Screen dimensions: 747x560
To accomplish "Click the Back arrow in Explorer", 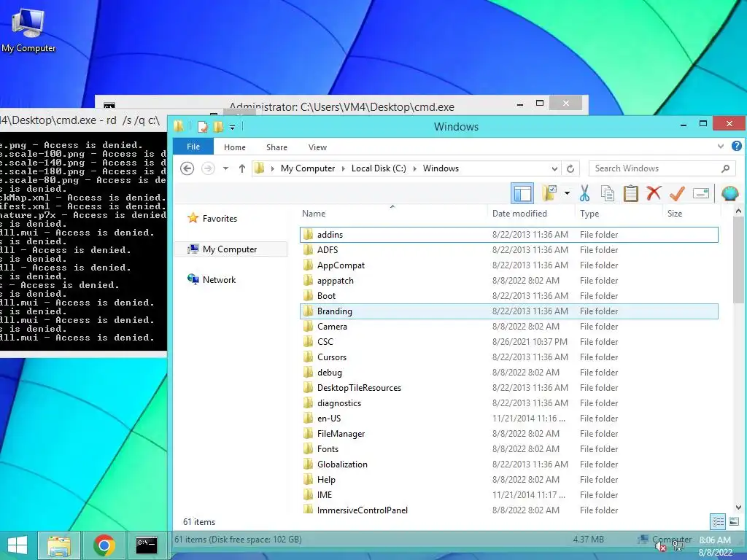I will pos(187,168).
